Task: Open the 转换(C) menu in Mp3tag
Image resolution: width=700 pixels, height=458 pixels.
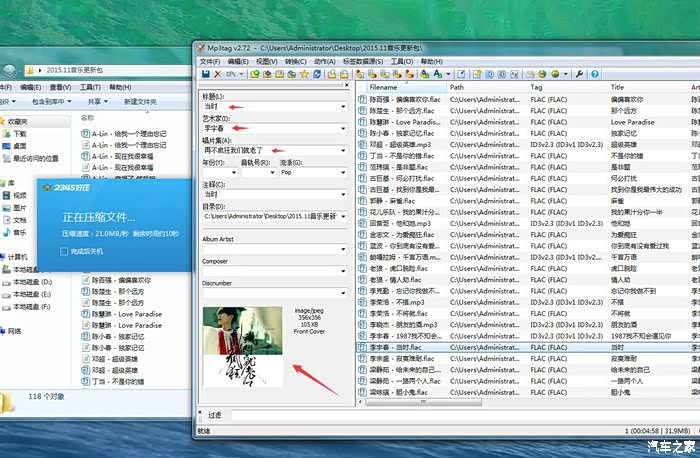Action: pyautogui.click(x=295, y=61)
